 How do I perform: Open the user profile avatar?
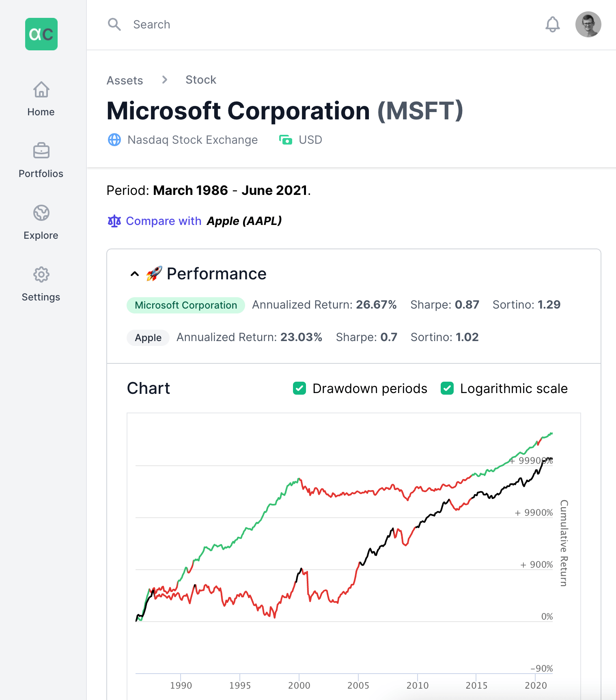click(x=588, y=24)
